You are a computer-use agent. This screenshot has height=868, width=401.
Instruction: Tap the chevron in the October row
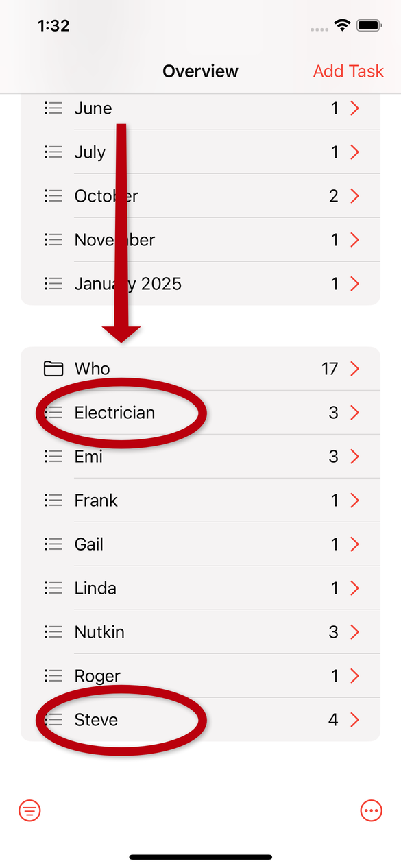pos(354,196)
